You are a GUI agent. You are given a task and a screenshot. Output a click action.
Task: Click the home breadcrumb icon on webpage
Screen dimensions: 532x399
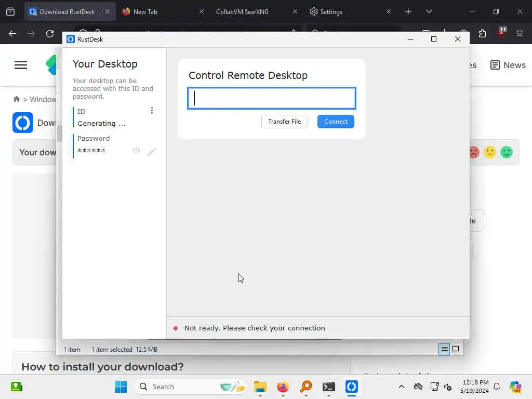(x=16, y=99)
